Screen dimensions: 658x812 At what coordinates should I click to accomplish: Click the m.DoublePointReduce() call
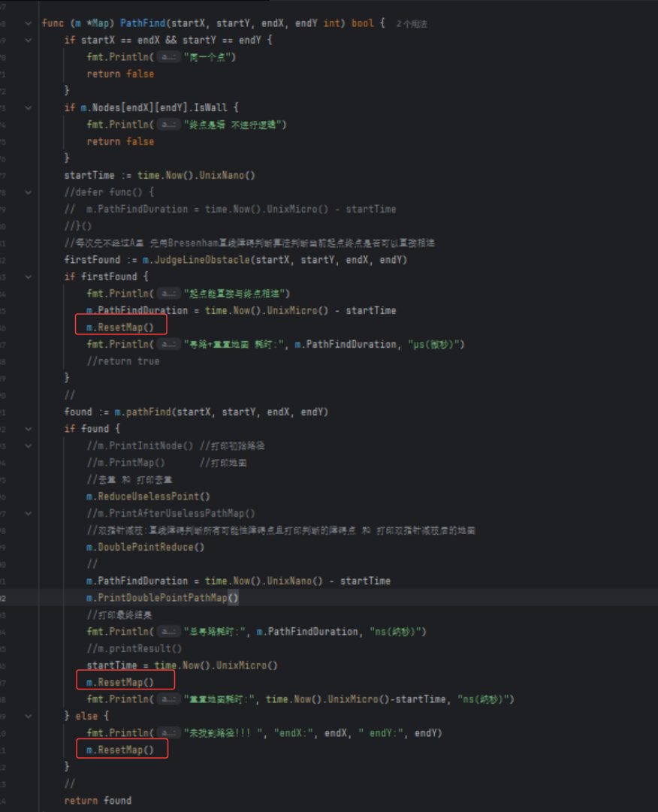pos(146,547)
